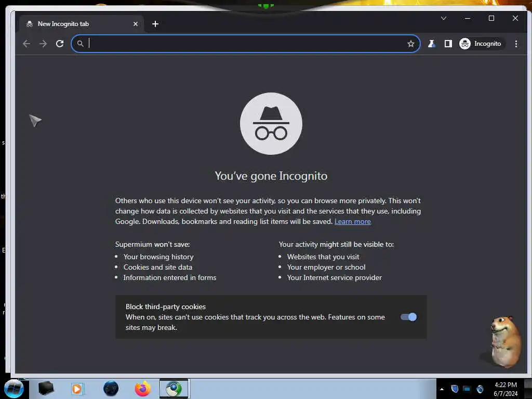Toggle Block third-party cookies switch
Screen dimensions: 532x399
408,317
